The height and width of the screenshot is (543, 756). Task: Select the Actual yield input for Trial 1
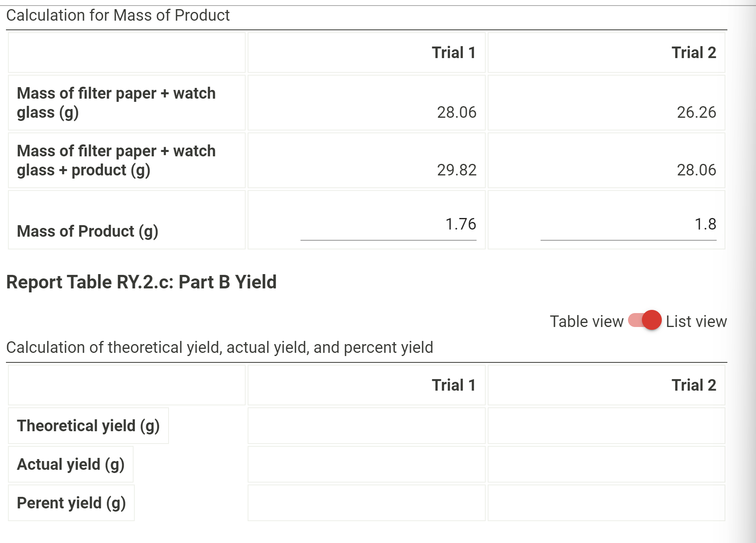coord(366,464)
